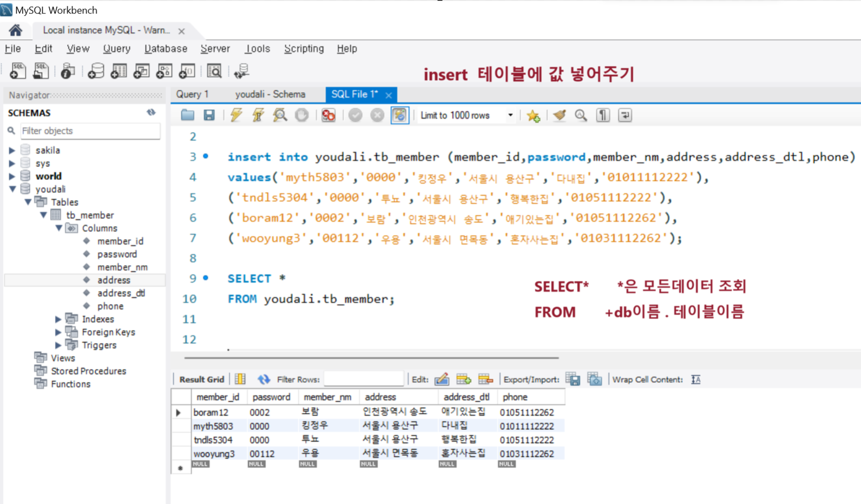The width and height of the screenshot is (861, 504).
Task: Import records from external file
Action: click(595, 379)
